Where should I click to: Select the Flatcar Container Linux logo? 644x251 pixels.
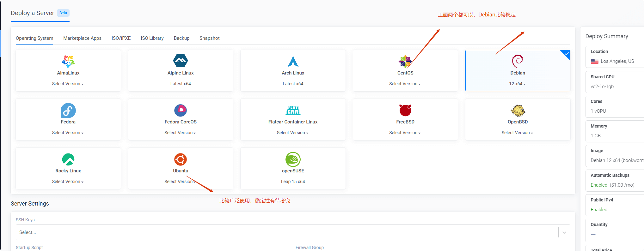(293, 111)
